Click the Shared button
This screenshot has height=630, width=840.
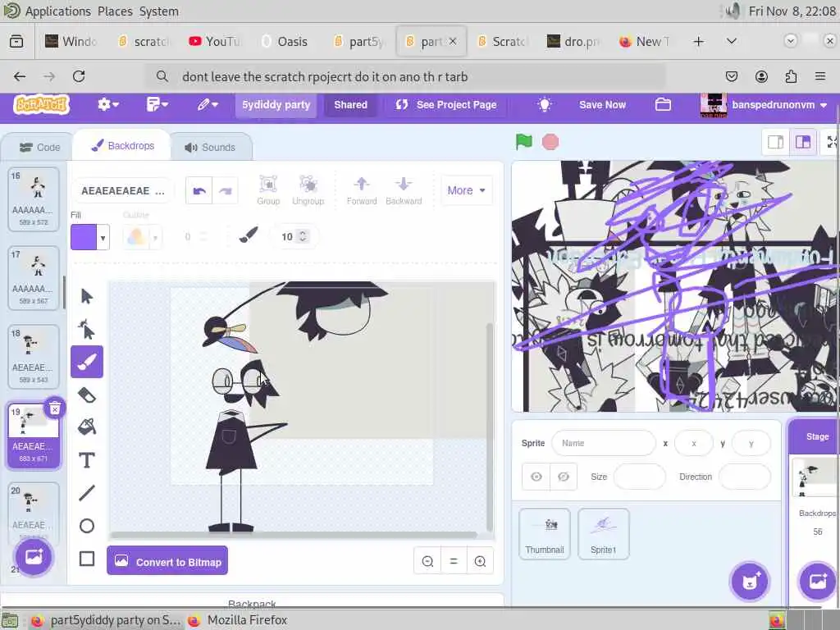[351, 104]
